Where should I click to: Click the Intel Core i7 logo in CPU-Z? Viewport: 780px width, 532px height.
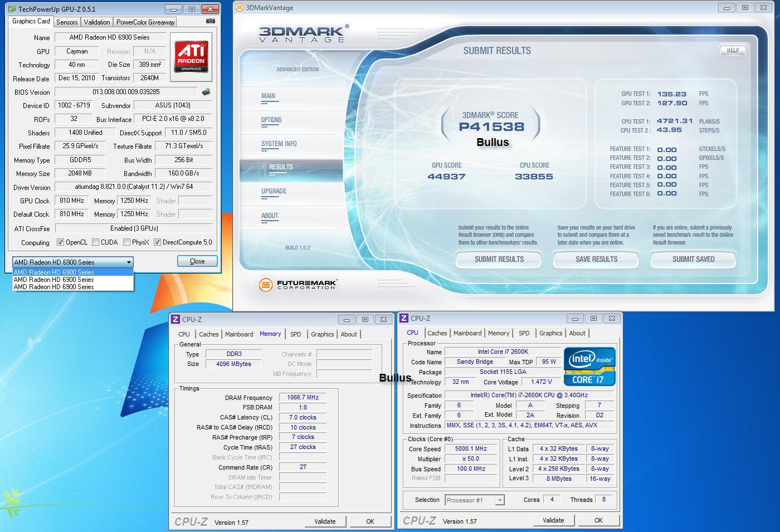coord(589,367)
